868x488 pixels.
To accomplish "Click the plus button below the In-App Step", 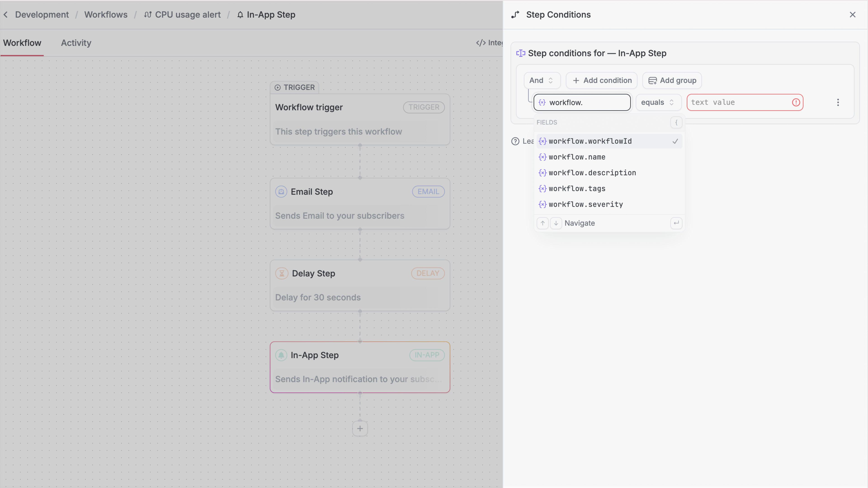I will click(x=360, y=428).
